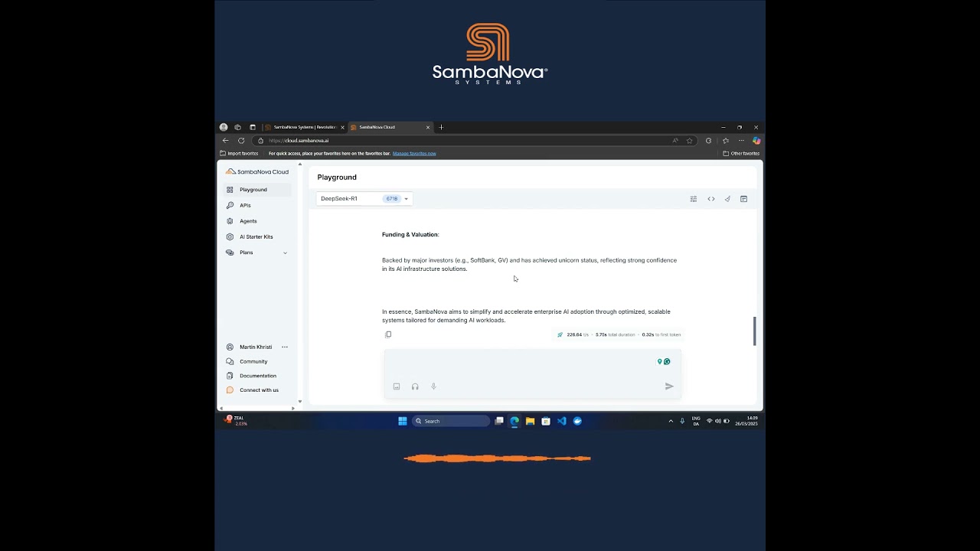This screenshot has width=980, height=551.
Task: Click the sidebar scroll up arrow
Action: 300,165
